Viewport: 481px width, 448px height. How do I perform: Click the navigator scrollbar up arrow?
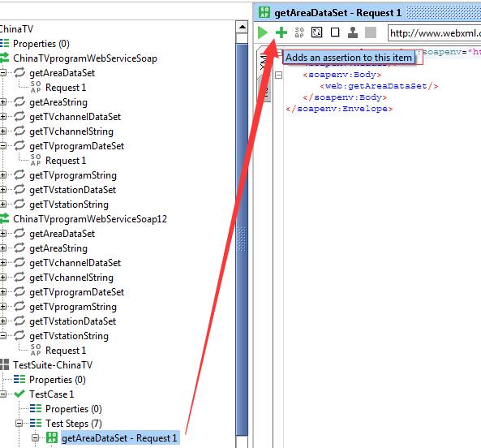[242, 27]
